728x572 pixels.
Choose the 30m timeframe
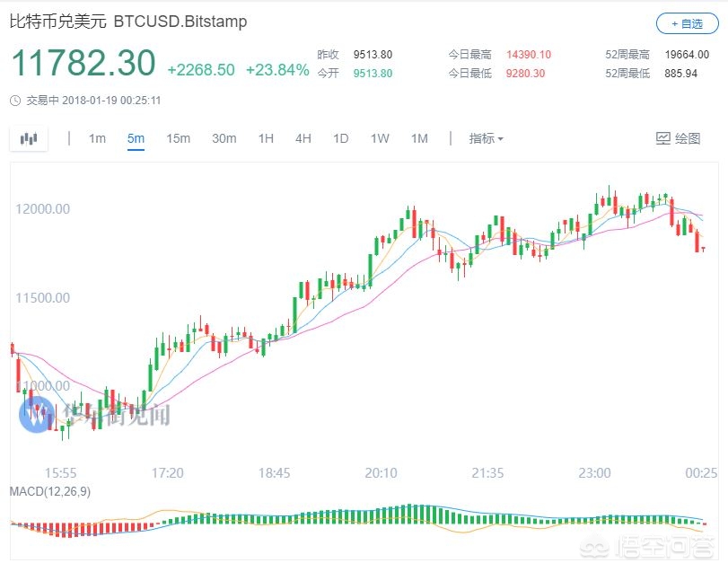224,138
